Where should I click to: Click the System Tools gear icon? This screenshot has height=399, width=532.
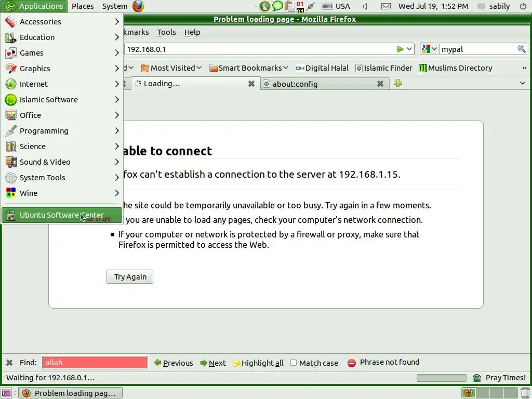click(10, 178)
